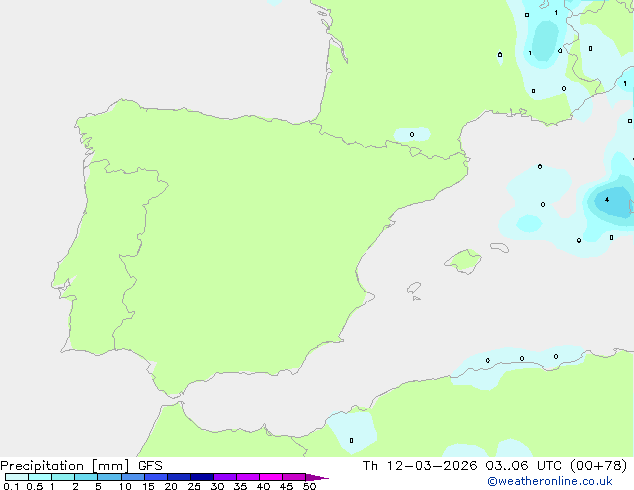The width and height of the screenshot is (634, 490).
Task: Click the 'Th 12-03-2026' date text
Action: point(420,466)
